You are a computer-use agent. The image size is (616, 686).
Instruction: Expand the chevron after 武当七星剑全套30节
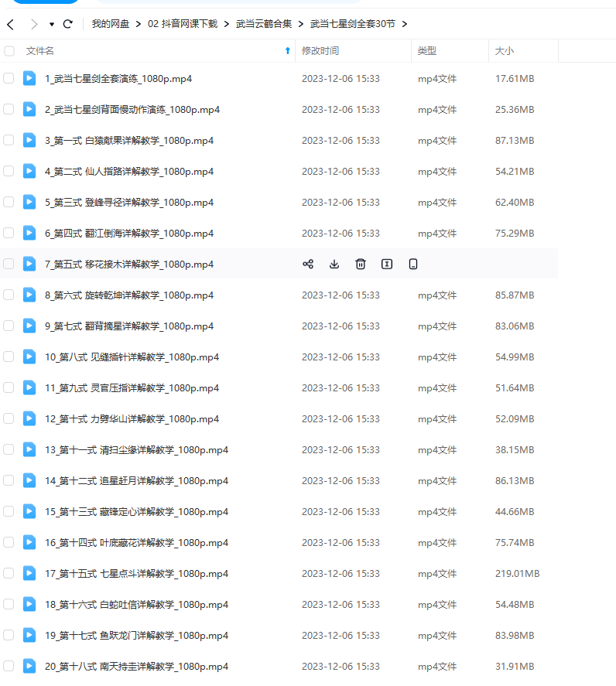point(405,24)
